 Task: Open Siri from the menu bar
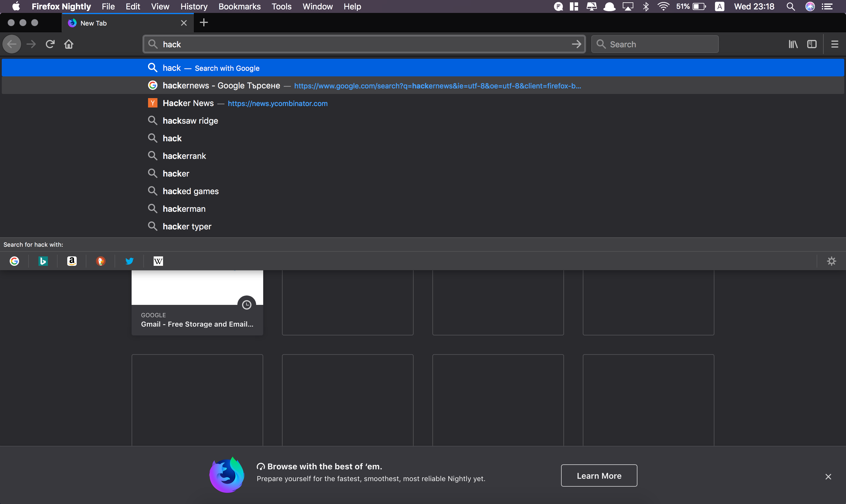pos(810,6)
